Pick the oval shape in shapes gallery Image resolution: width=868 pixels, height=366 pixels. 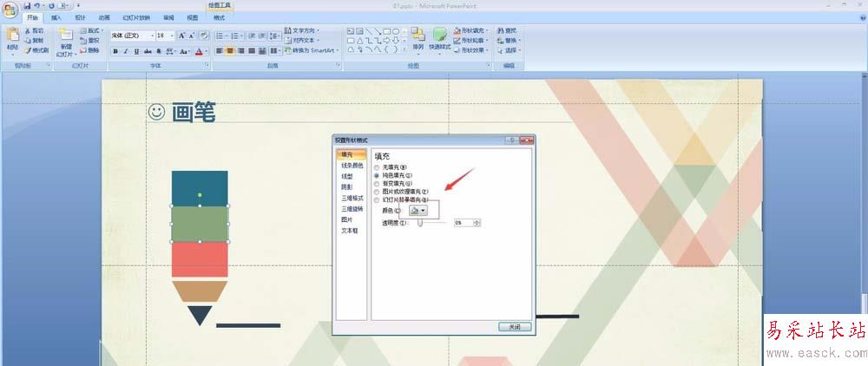pos(396,31)
